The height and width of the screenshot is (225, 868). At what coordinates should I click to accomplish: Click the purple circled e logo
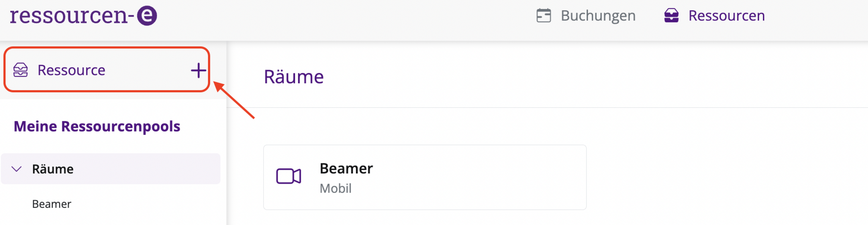pos(146,16)
